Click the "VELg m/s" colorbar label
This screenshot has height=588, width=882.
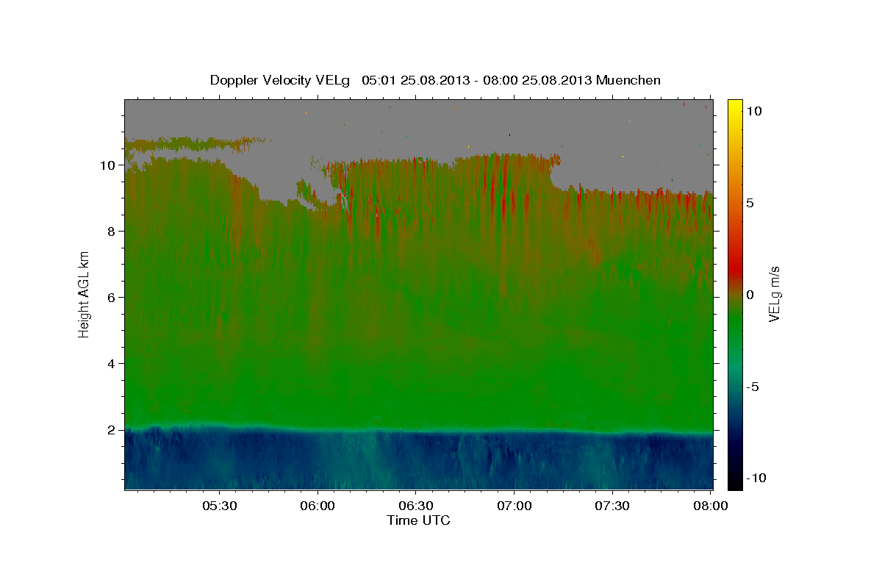(774, 295)
